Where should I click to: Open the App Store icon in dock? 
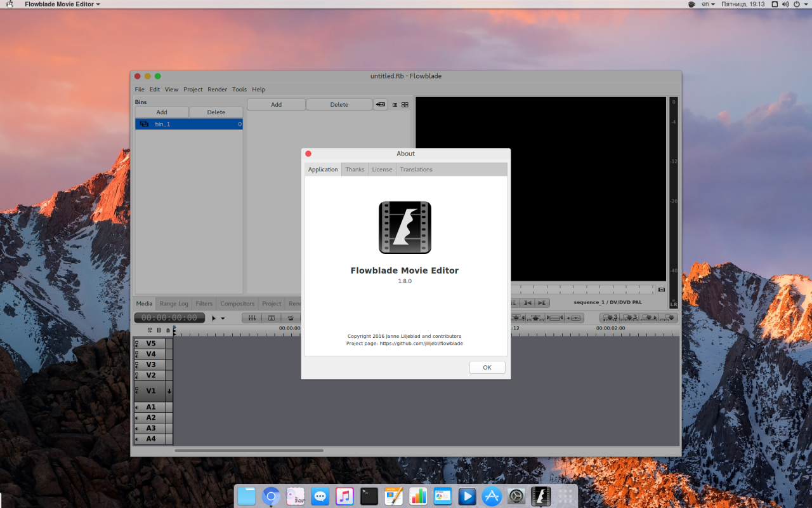(x=492, y=496)
